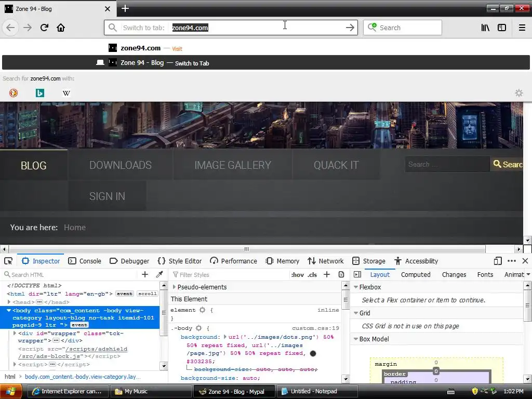Toggle the .cls class panel

[x=312, y=275]
